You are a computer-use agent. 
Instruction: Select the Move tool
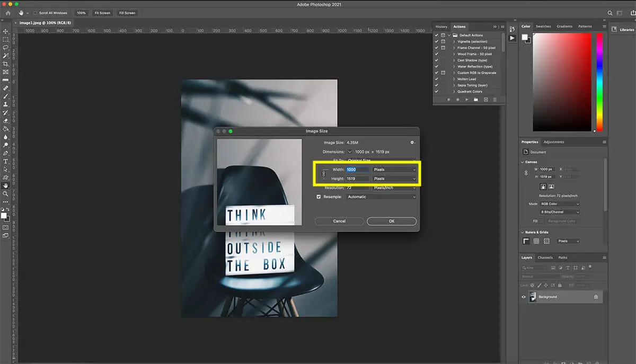point(6,31)
